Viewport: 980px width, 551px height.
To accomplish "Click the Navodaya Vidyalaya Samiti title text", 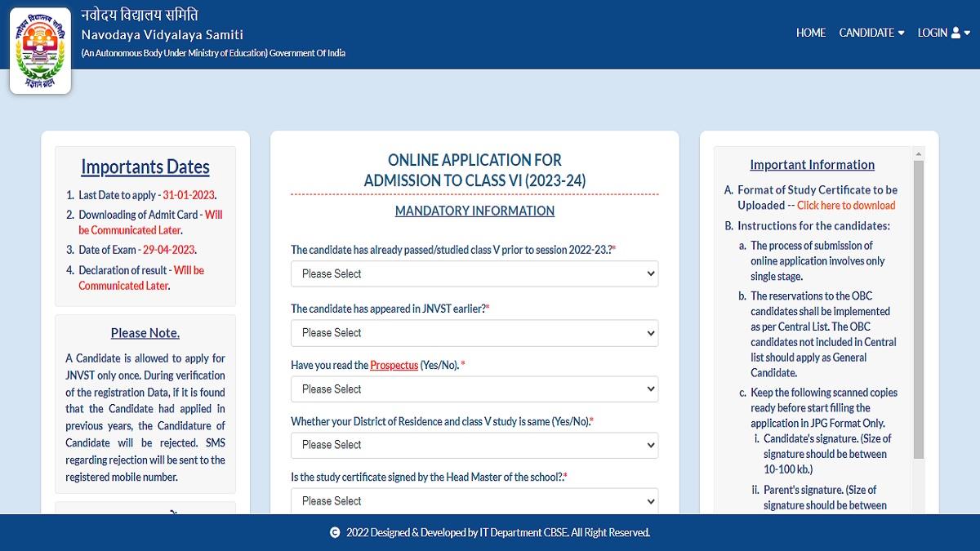I will [x=162, y=34].
